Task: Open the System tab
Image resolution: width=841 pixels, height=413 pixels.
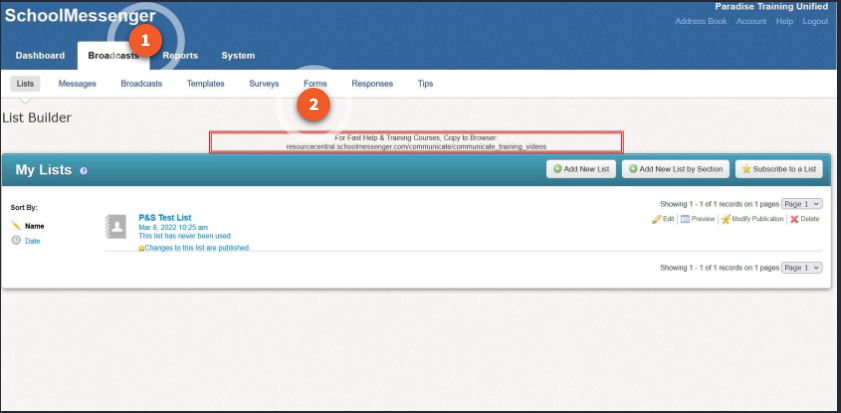Action: click(238, 56)
